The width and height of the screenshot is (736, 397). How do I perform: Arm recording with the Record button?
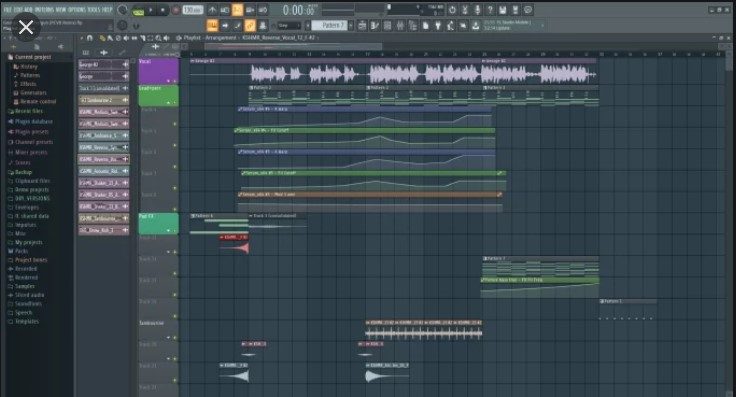(x=176, y=10)
